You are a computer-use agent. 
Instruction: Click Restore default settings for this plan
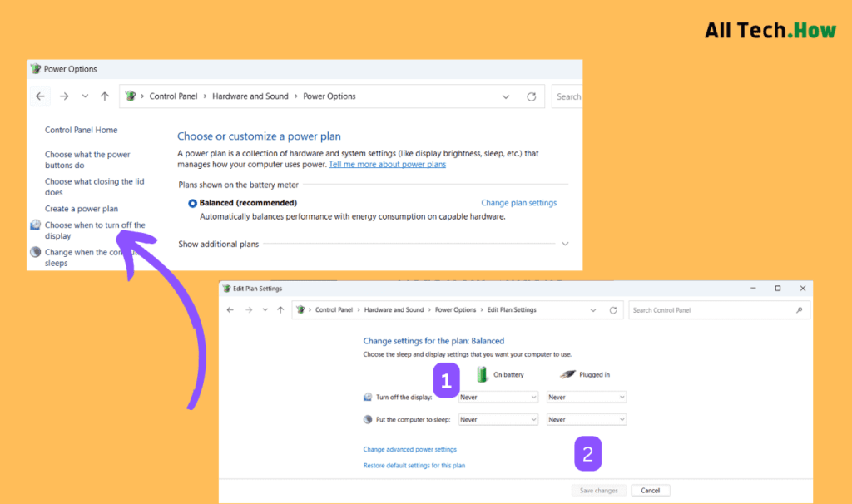(x=414, y=466)
